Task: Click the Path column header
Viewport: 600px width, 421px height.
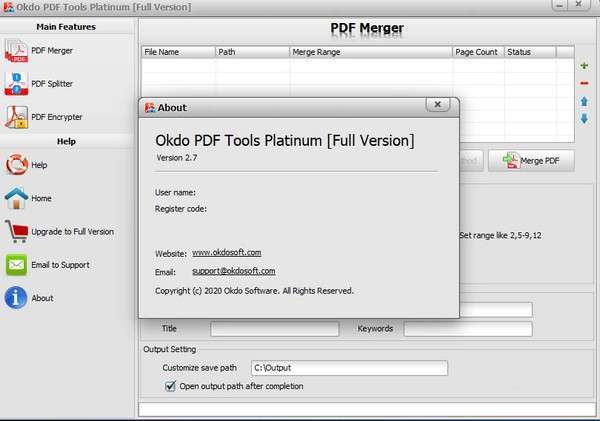Action: 252,52
